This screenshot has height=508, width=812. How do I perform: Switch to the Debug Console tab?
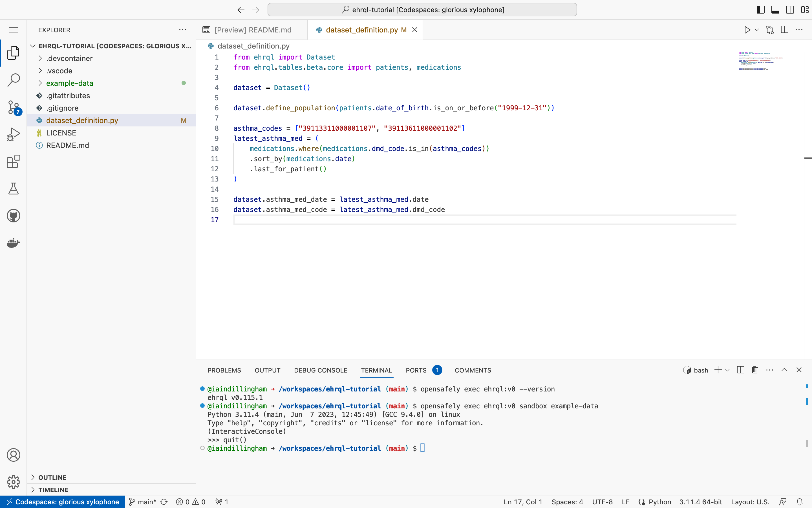pyautogui.click(x=321, y=370)
